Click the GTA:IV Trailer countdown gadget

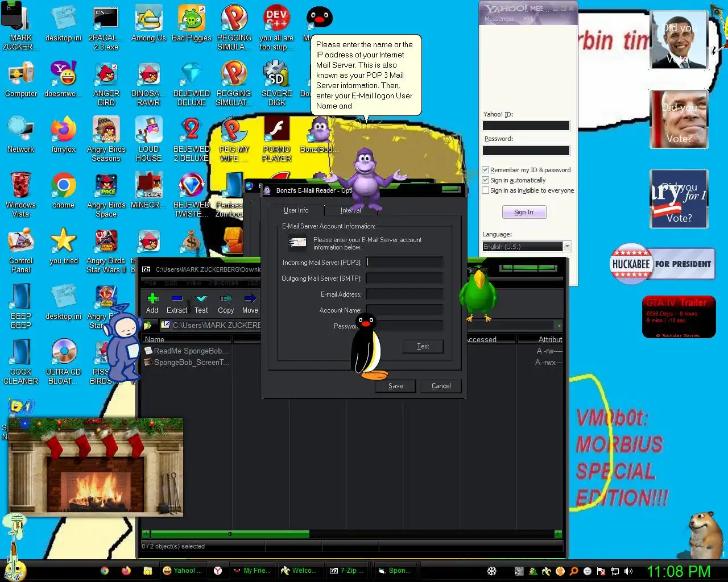click(x=679, y=317)
